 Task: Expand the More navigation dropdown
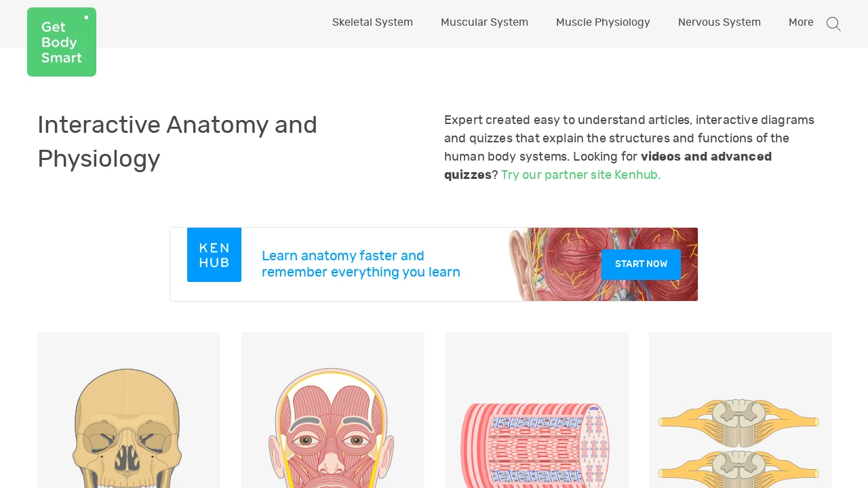[801, 22]
